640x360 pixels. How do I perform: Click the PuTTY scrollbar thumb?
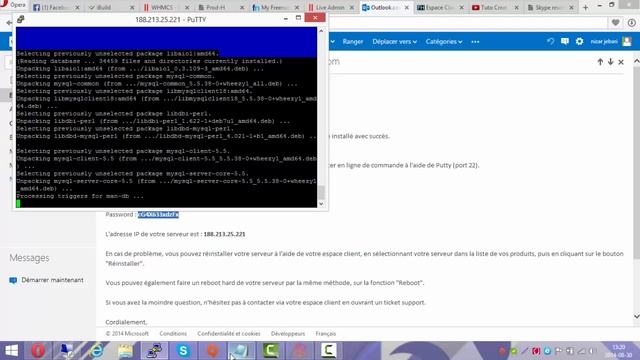[x=321, y=192]
